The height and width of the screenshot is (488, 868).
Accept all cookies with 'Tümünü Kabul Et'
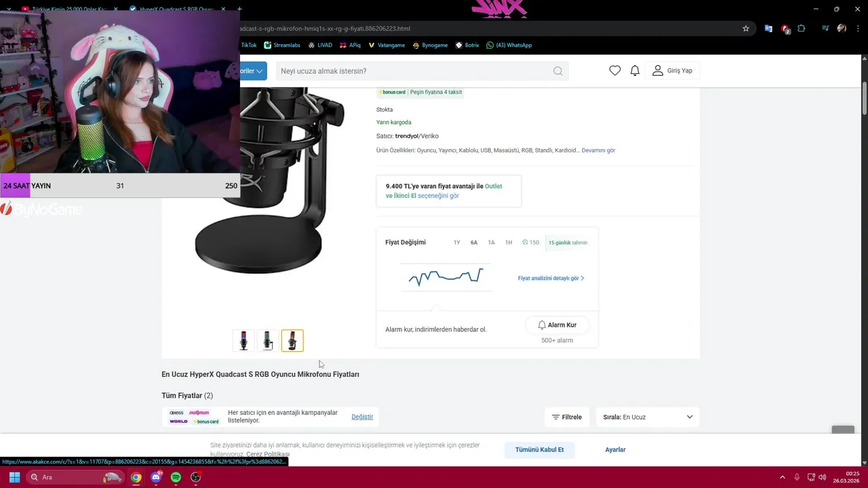point(540,450)
